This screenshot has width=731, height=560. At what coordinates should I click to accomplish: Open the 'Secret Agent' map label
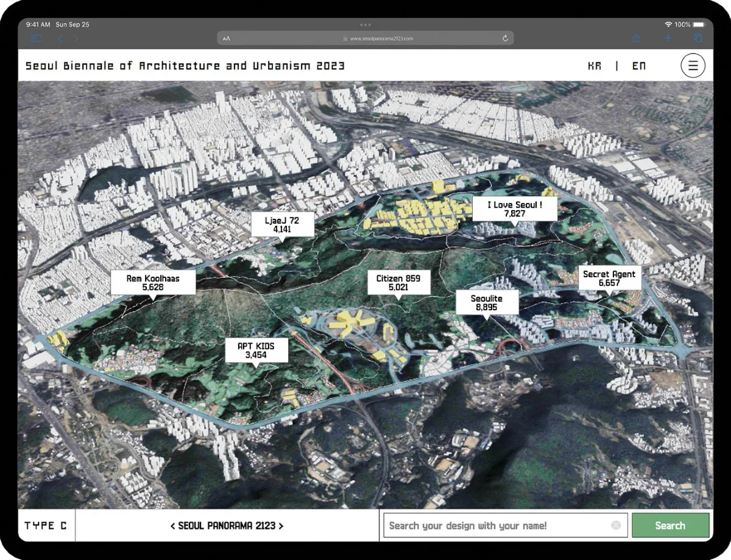609,278
